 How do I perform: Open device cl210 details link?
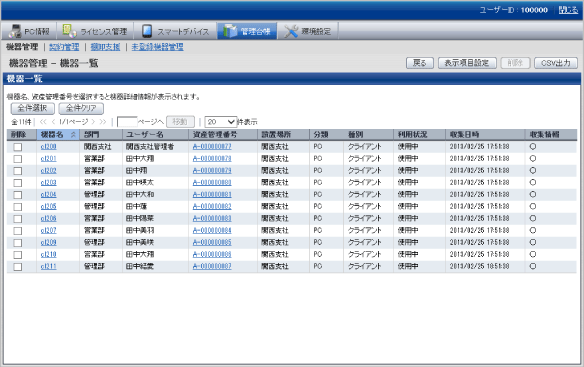48,254
